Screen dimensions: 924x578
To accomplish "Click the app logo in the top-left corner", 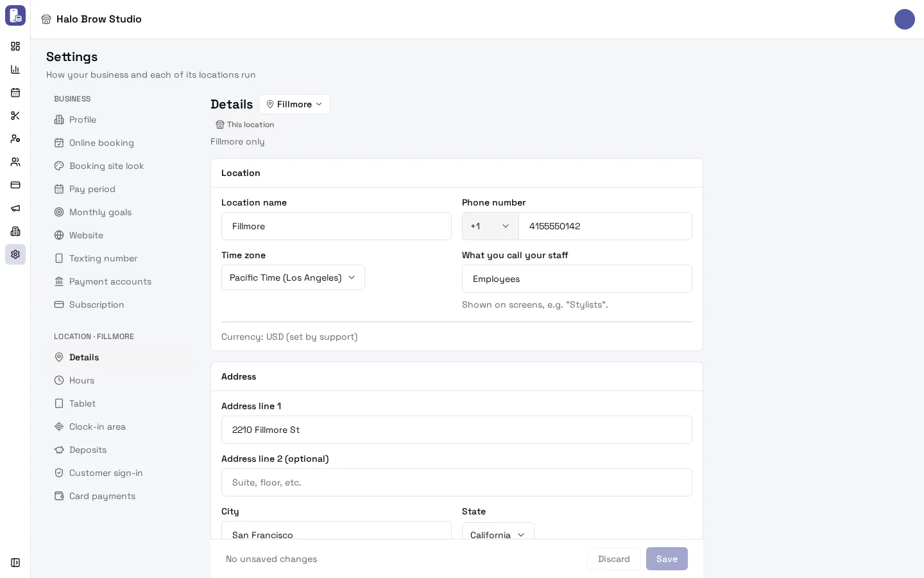I will (15, 15).
